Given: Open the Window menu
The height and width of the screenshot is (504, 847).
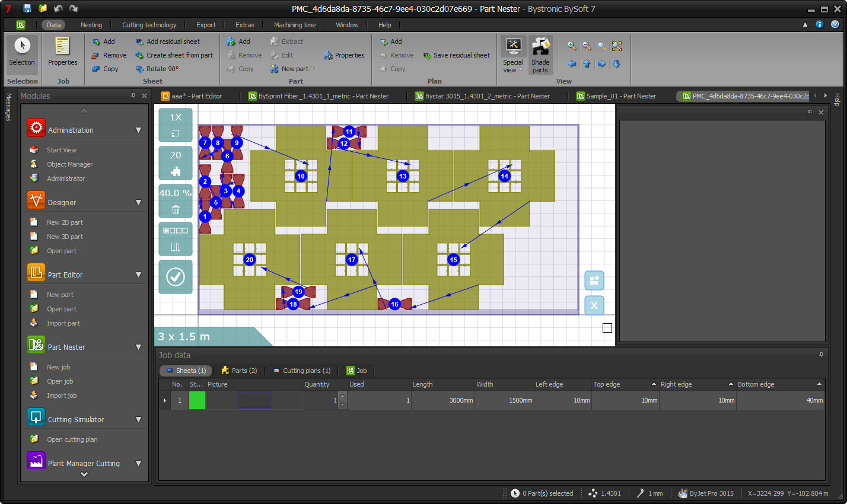Looking at the screenshot, I should [x=347, y=25].
